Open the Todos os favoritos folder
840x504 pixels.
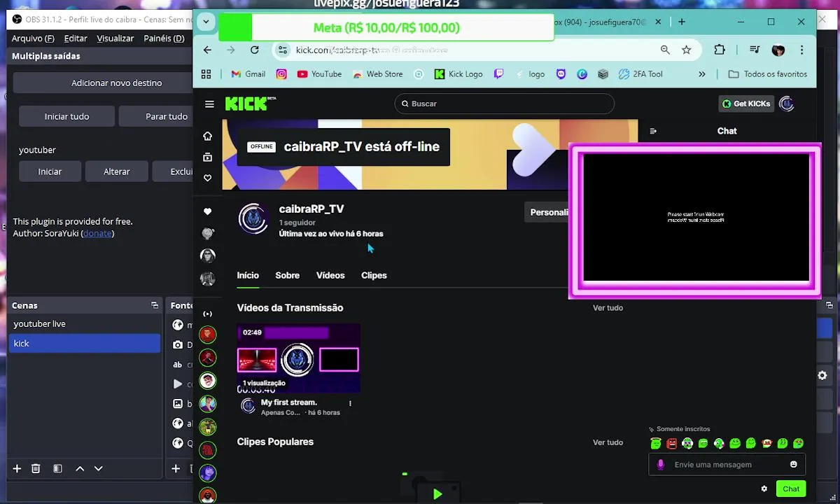pyautogui.click(x=768, y=74)
